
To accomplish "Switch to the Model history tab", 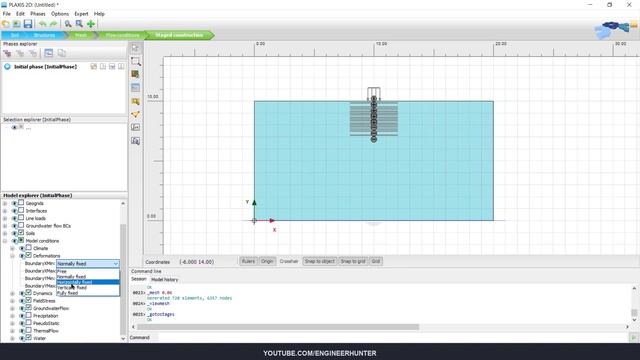I will click(x=164, y=280).
